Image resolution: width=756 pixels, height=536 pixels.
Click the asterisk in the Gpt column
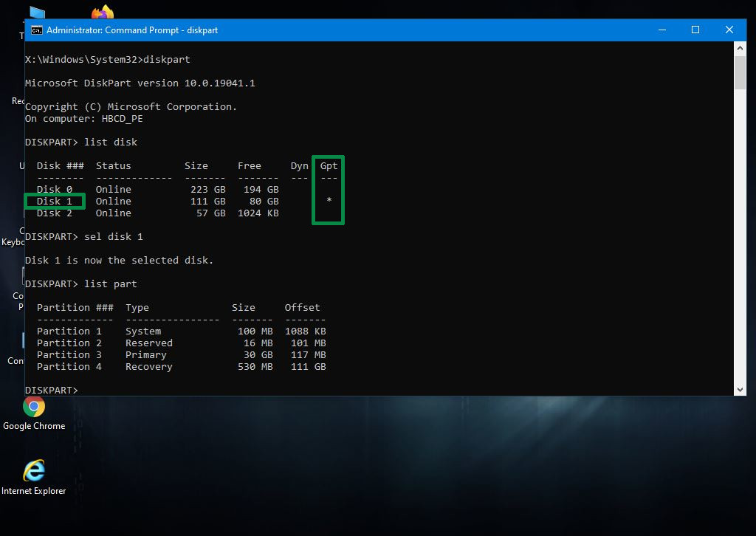pos(329,201)
